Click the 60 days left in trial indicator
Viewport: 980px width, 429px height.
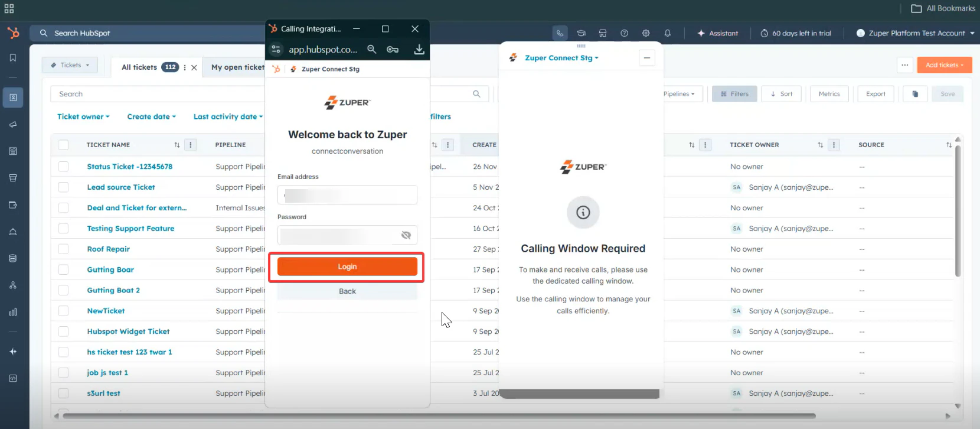point(795,33)
